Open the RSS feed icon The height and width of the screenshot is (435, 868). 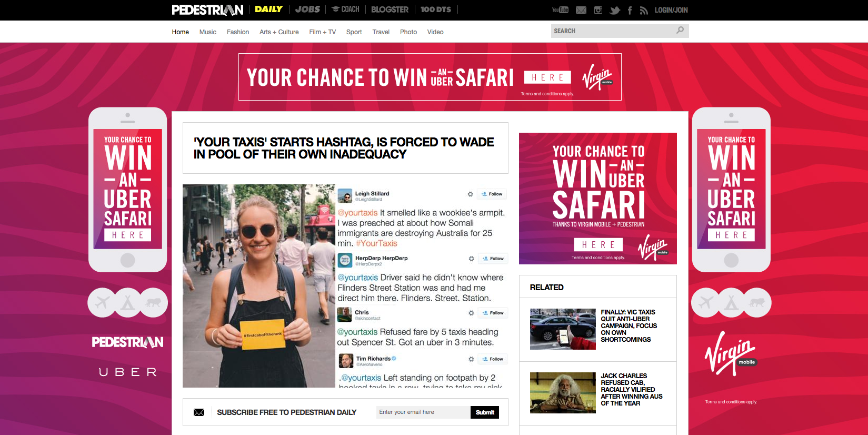pyautogui.click(x=644, y=10)
